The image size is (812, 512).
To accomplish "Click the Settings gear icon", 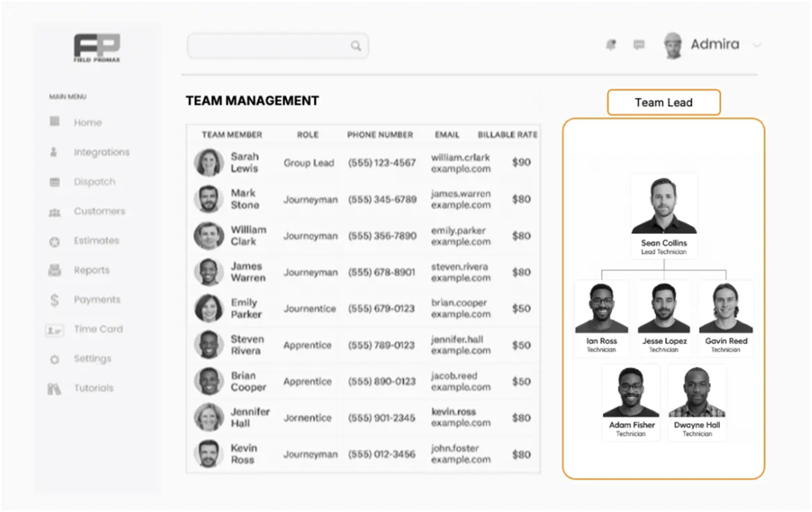I will (x=55, y=359).
